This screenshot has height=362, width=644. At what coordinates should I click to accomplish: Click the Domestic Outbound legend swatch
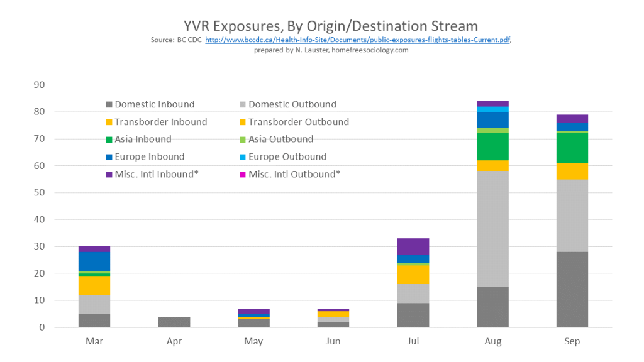(x=243, y=105)
